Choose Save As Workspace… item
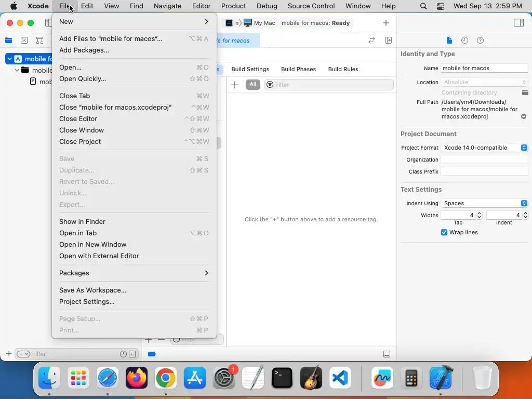The height and width of the screenshot is (399, 532). tap(134, 290)
